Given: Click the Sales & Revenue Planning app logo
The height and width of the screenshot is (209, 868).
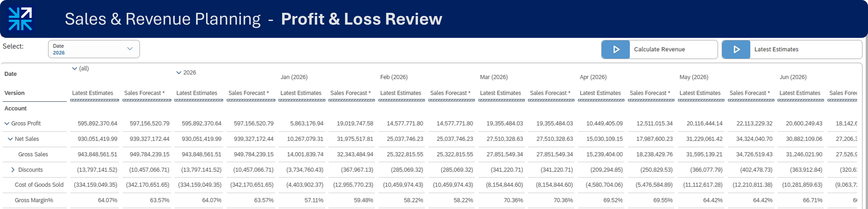Looking at the screenshot, I should [x=20, y=19].
